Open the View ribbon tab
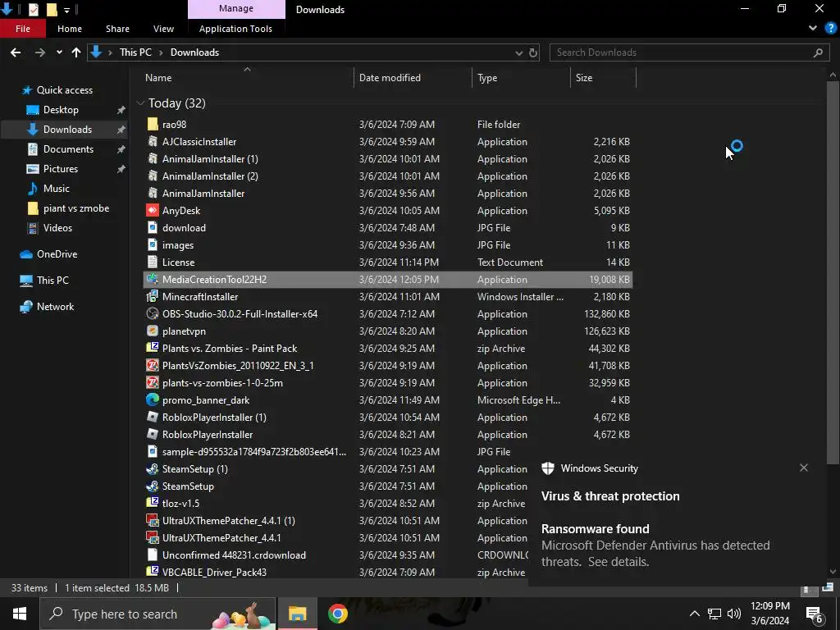 pyautogui.click(x=163, y=29)
